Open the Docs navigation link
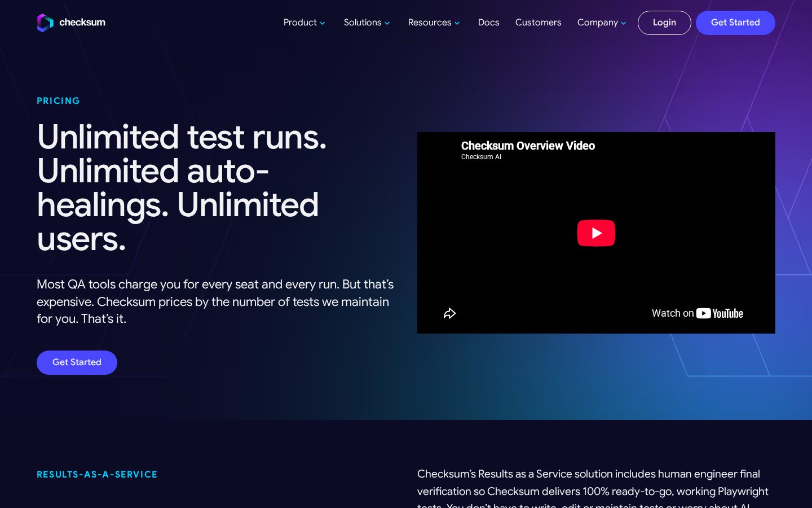 (488, 23)
